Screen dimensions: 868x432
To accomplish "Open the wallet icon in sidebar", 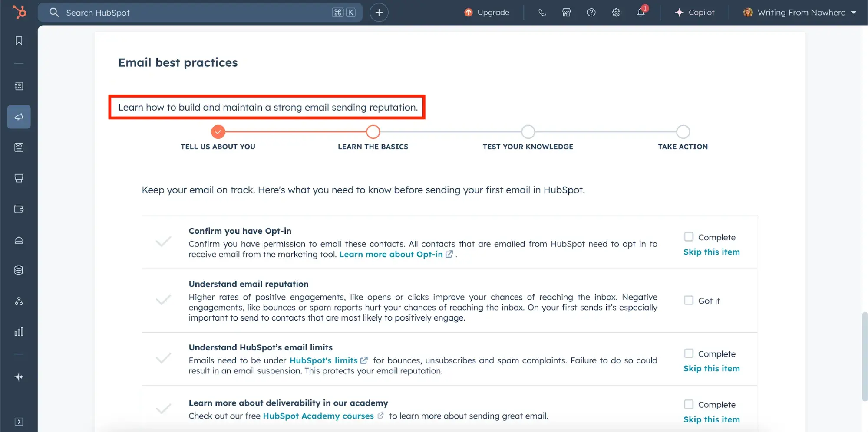I will tap(19, 209).
